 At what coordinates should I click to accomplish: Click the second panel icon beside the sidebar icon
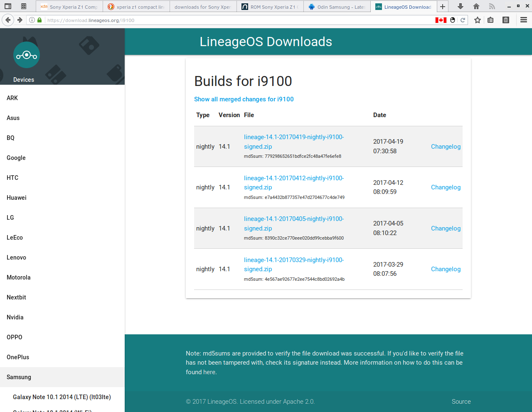pyautogui.click(x=24, y=7)
